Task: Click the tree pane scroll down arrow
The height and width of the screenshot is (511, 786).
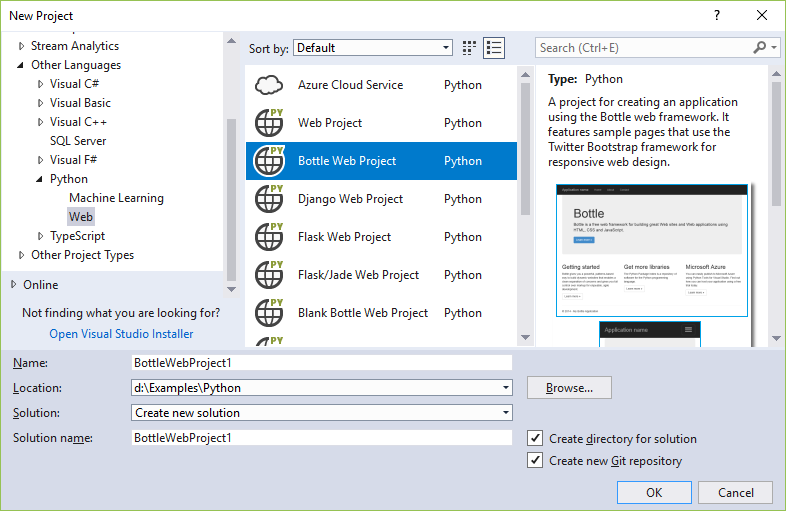Action: [x=231, y=289]
